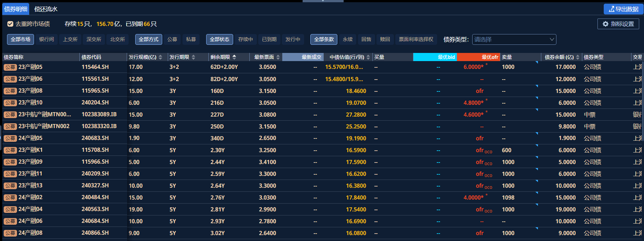644x241 pixels.
Task: Expand the top panel collapse handle
Action: (x=323, y=1)
